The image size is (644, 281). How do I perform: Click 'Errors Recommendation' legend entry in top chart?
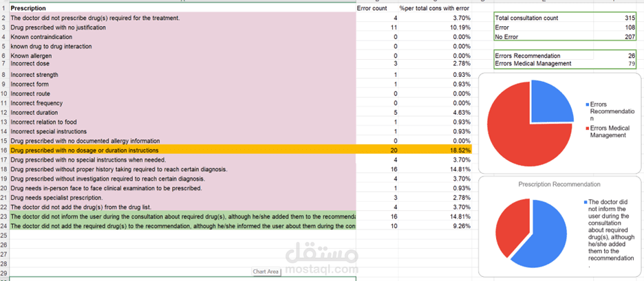(x=609, y=111)
